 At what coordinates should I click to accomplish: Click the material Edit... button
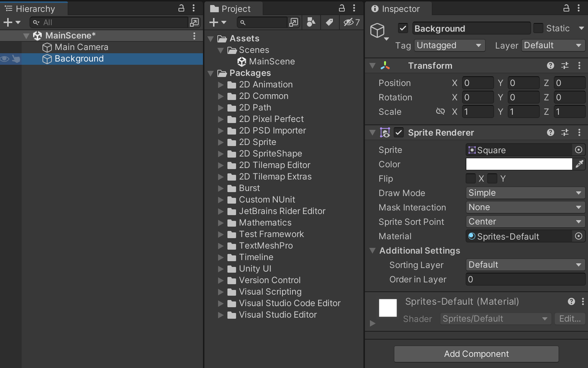tap(570, 319)
